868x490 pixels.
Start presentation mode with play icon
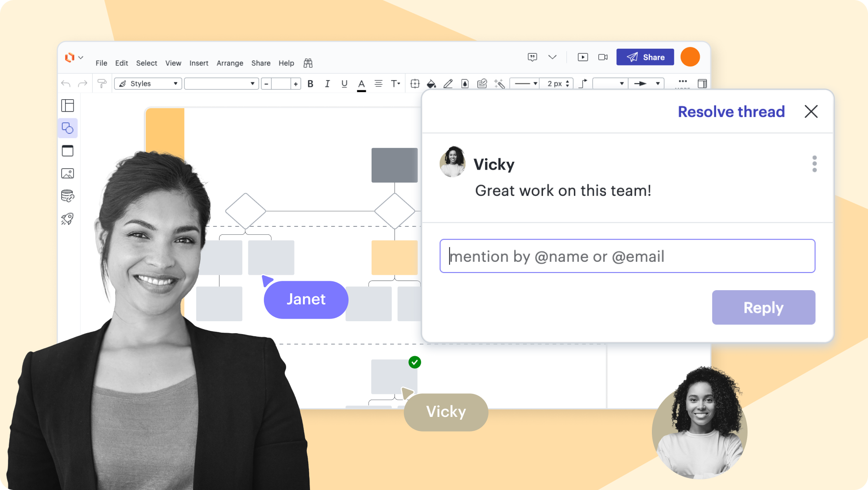[x=583, y=57]
